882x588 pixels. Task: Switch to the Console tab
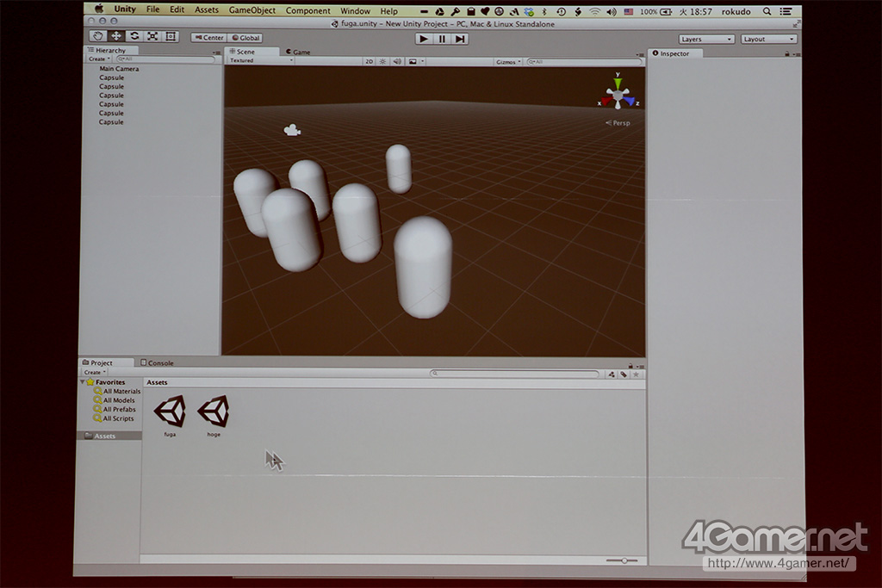(159, 362)
